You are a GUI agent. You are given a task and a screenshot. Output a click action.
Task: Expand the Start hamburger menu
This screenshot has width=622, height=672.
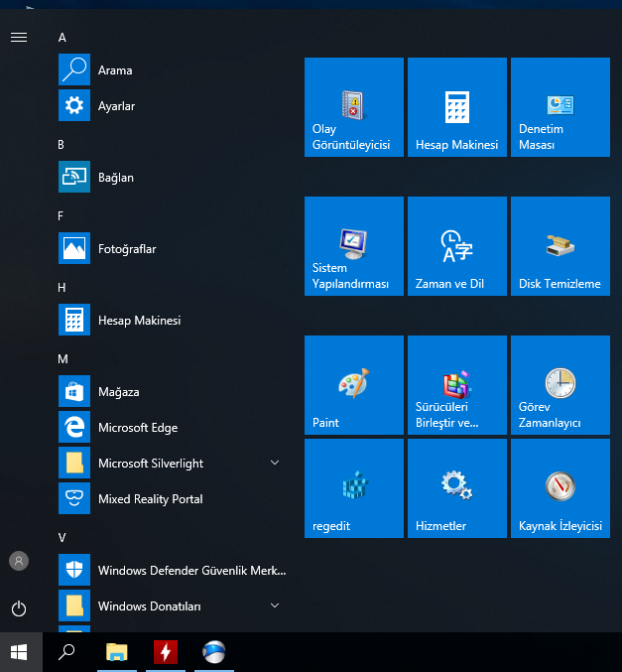point(19,38)
